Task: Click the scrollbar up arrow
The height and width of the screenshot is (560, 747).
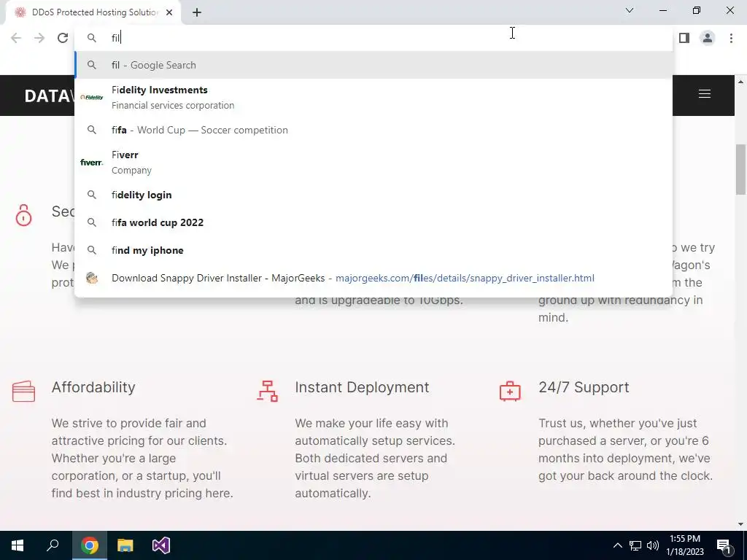Action: [x=740, y=82]
